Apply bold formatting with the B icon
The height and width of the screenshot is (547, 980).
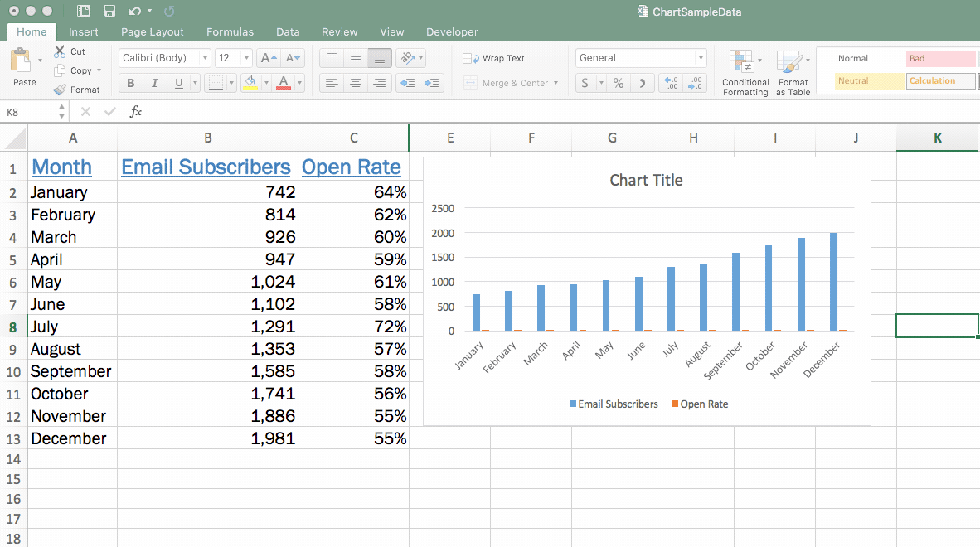(130, 83)
